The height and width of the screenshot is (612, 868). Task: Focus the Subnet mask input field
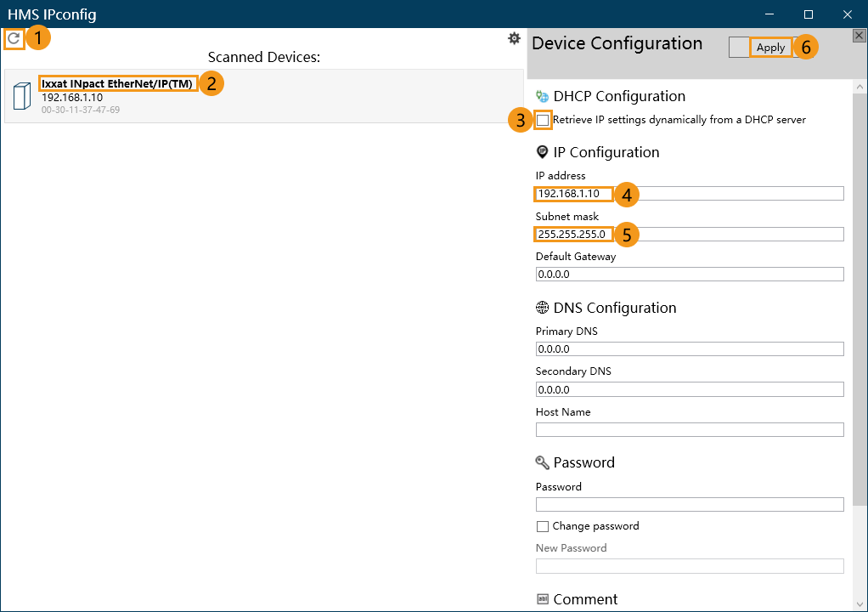[690, 234]
